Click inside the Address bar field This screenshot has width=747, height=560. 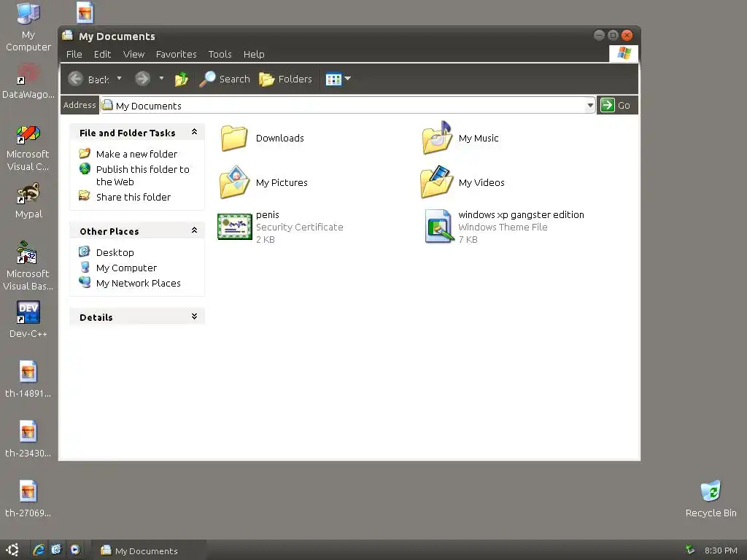(348, 105)
